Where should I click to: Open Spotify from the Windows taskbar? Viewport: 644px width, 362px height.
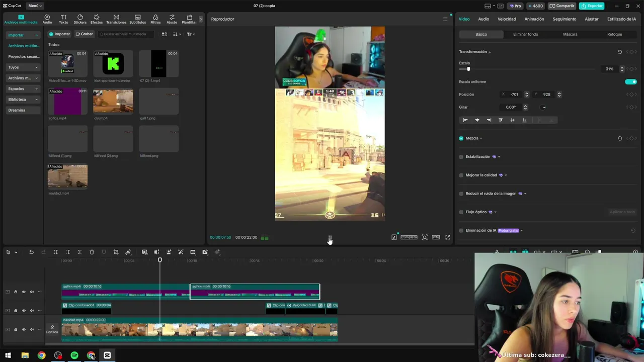pos(74,355)
